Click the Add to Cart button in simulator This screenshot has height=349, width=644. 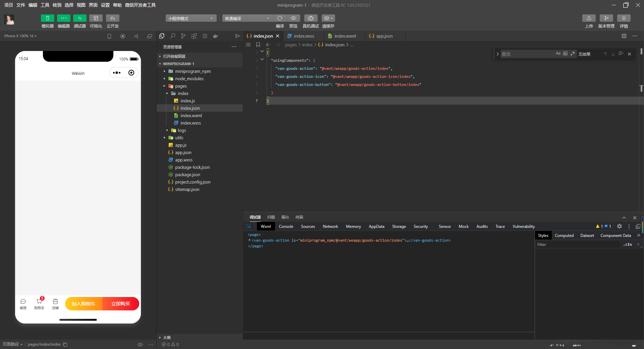84,304
